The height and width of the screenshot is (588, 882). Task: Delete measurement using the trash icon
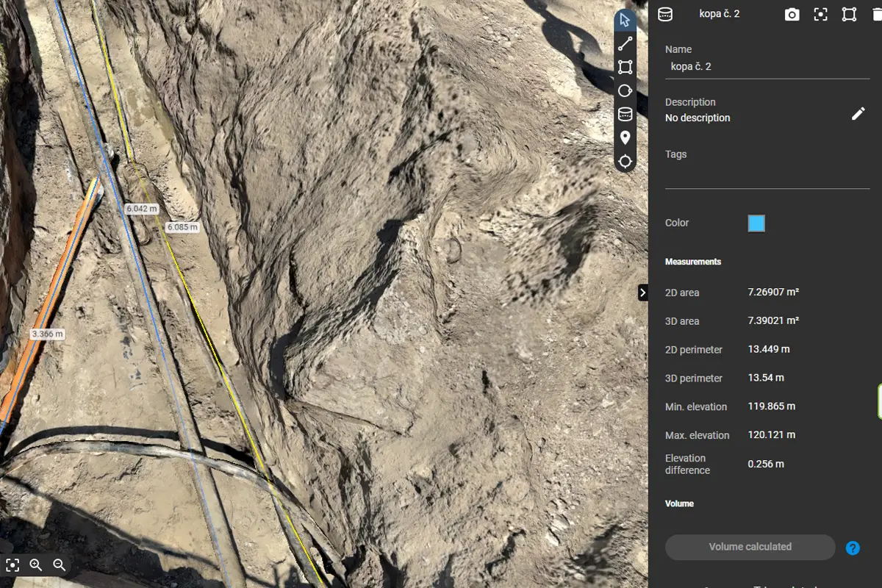[x=876, y=15]
